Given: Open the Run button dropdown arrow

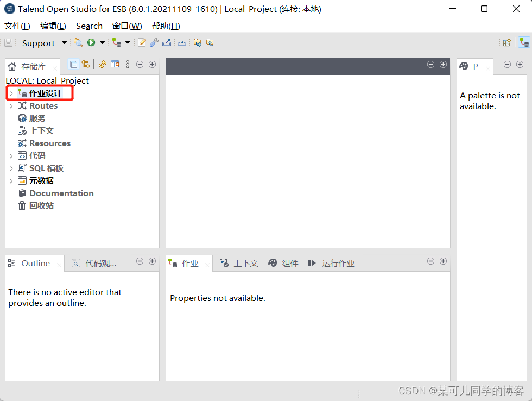Looking at the screenshot, I should point(102,43).
